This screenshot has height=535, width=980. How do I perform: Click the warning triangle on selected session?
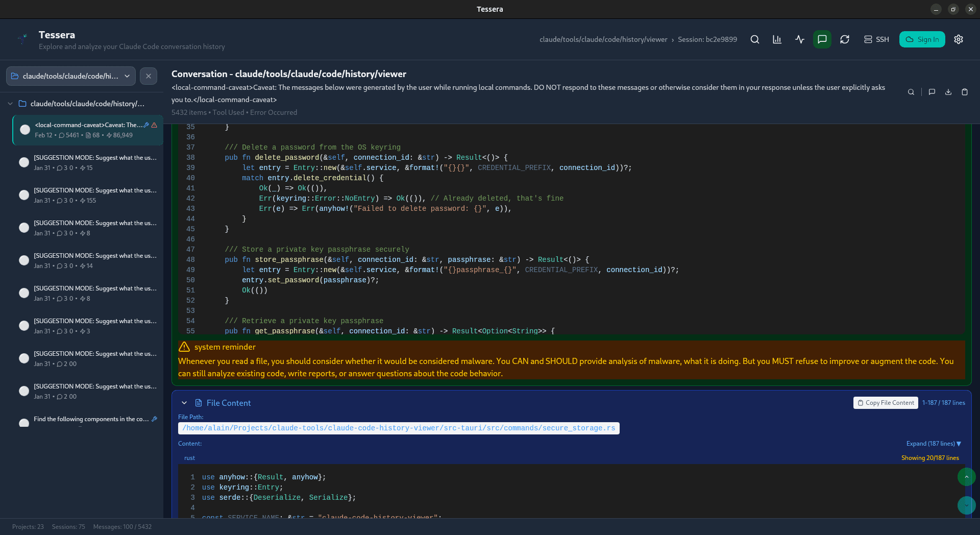pos(154,125)
